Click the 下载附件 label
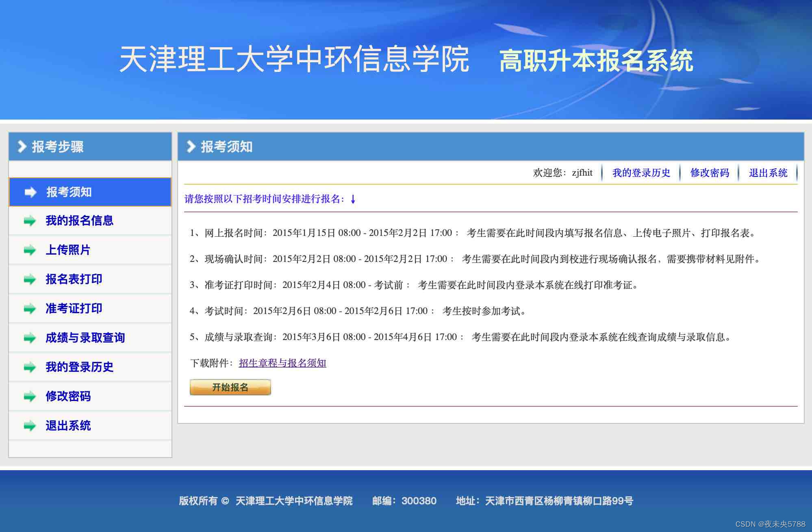The width and height of the screenshot is (812, 532). pos(212,363)
